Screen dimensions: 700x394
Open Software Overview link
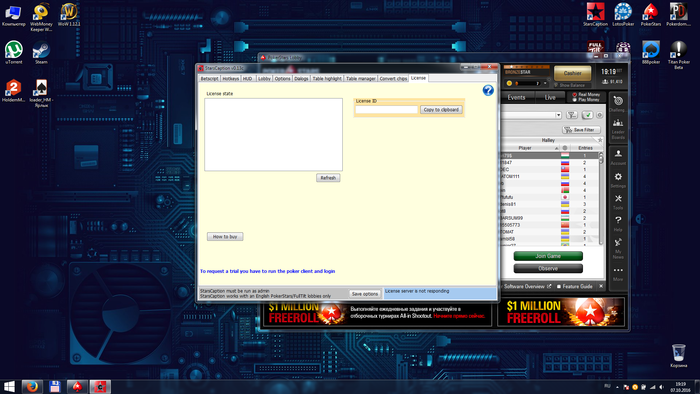[x=527, y=286]
